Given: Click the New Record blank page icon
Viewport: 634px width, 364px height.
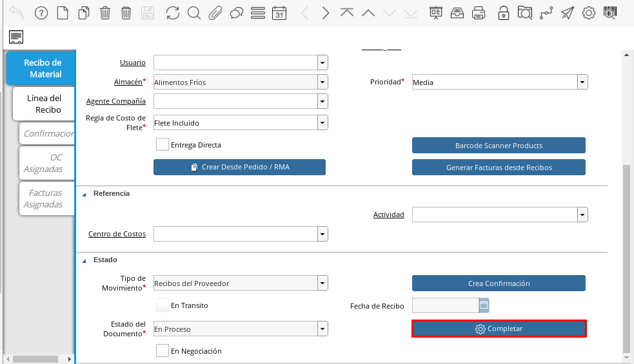Looking at the screenshot, I should (63, 13).
